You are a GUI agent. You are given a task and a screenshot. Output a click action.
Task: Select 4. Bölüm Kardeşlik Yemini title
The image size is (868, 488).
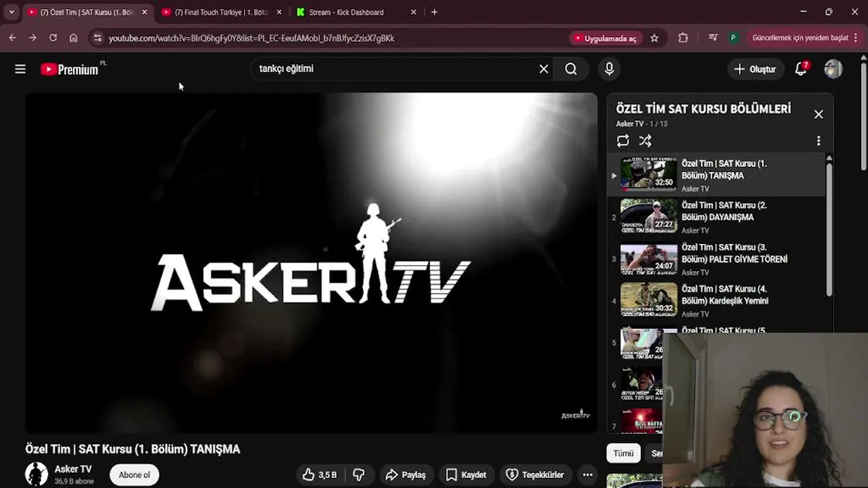(x=725, y=295)
